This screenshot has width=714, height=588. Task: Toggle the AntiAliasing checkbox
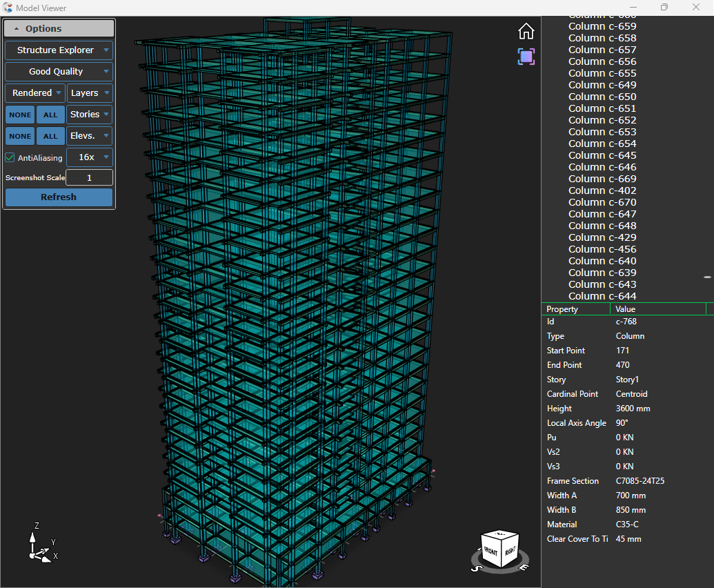(10, 157)
